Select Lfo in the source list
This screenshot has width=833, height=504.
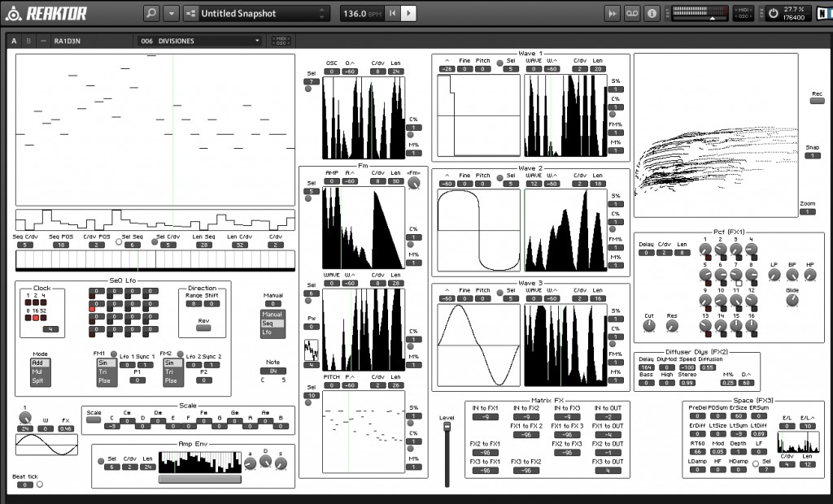[x=272, y=332]
